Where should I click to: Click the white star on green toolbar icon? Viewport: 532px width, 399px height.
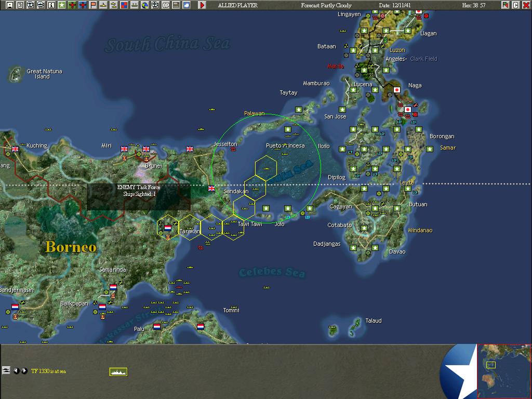coord(62,5)
